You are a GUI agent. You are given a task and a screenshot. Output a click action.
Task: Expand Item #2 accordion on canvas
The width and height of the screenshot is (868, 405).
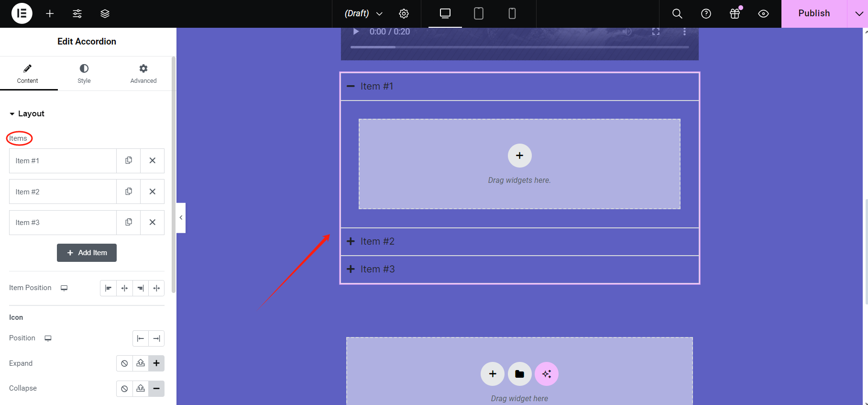click(x=377, y=241)
